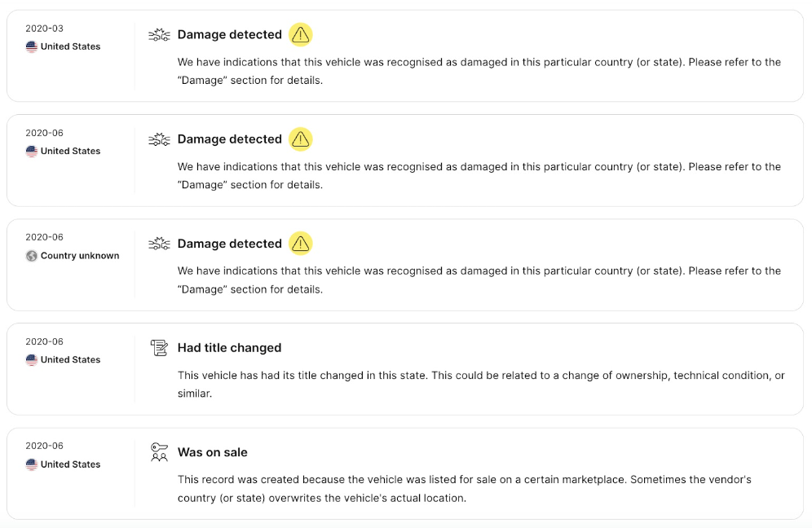Image resolution: width=812 pixels, height=528 pixels.
Task: Click the globe icon for Country unknown
Action: pyautogui.click(x=32, y=256)
